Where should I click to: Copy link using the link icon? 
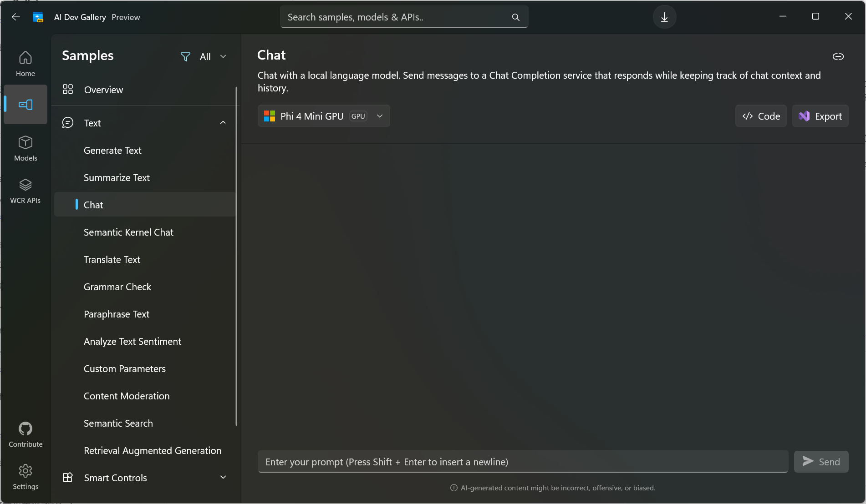click(x=838, y=56)
